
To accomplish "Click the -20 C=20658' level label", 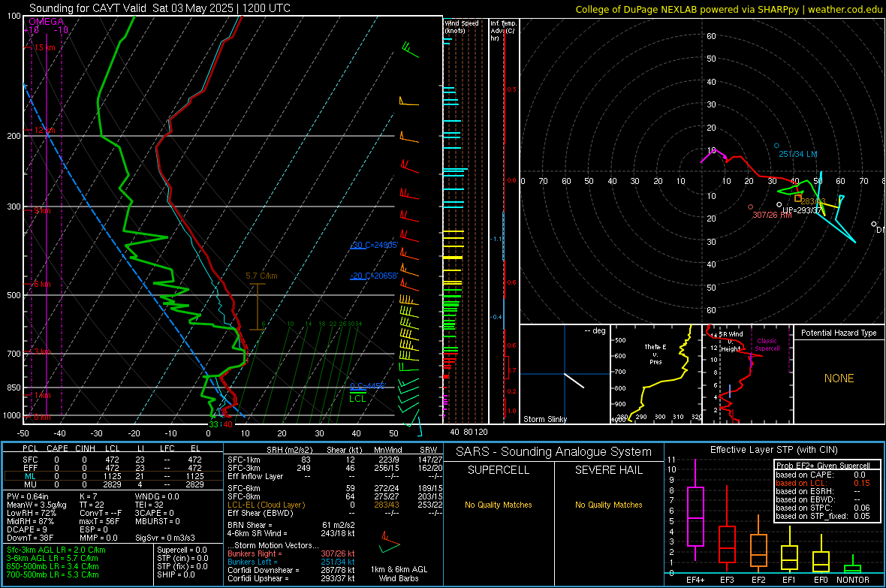I will (374, 276).
